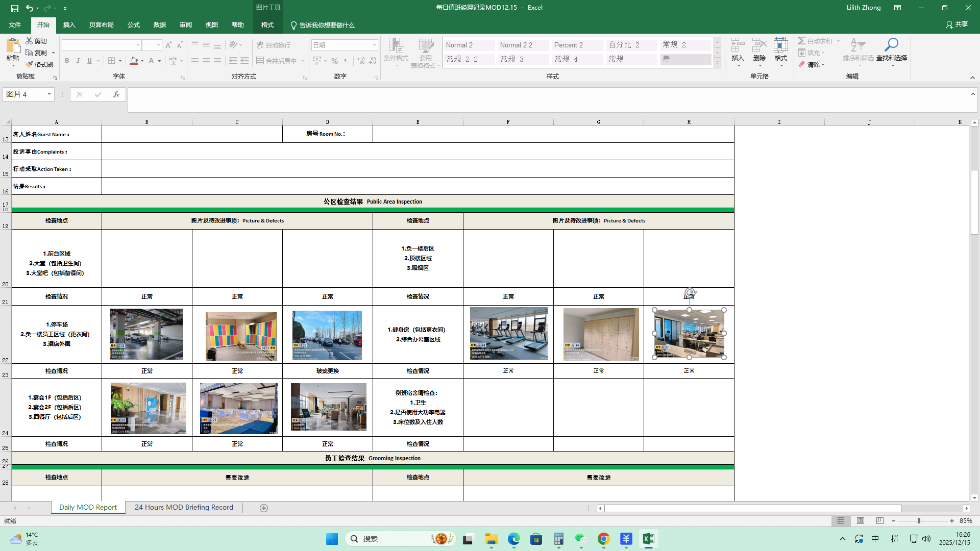Switch to 24 Hours MOD Briefing Record sheet

pyautogui.click(x=184, y=507)
